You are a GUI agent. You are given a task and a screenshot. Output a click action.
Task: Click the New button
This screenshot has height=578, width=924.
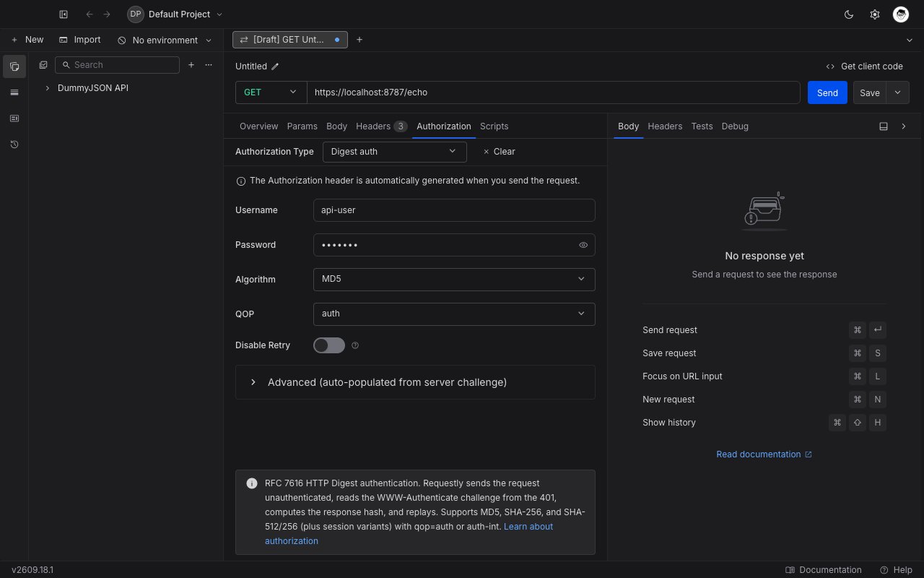tap(27, 40)
